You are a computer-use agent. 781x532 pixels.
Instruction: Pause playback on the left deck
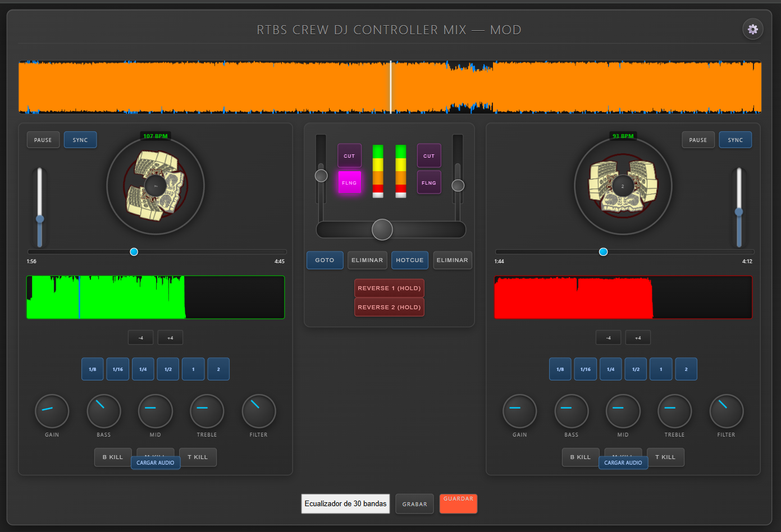[x=43, y=140]
